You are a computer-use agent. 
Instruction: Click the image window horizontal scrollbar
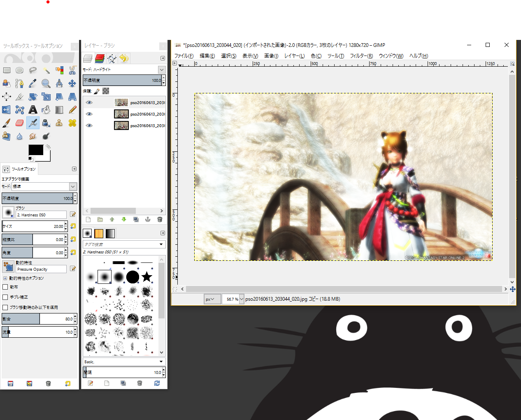pos(344,289)
